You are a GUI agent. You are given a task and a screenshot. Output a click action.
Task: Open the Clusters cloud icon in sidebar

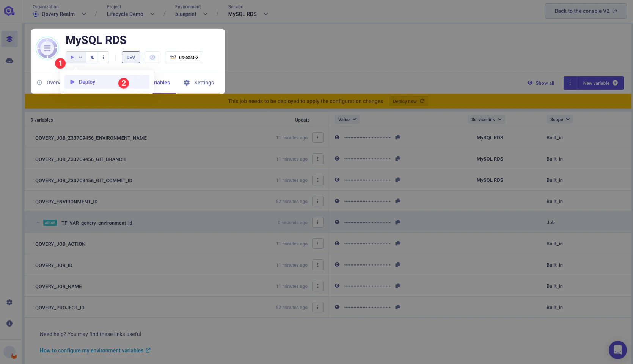9,60
